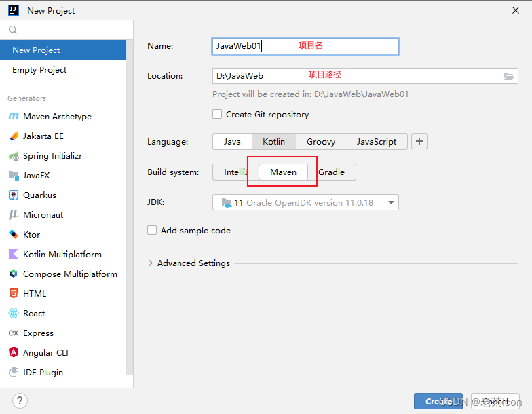The width and height of the screenshot is (532, 414).
Task: Choose the React generator icon
Action: tap(14, 314)
